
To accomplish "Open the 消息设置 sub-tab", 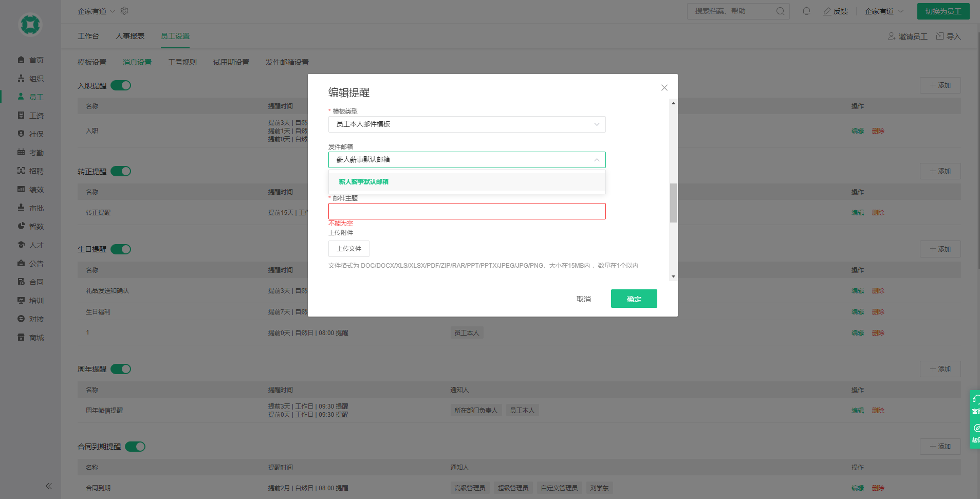I will (137, 62).
